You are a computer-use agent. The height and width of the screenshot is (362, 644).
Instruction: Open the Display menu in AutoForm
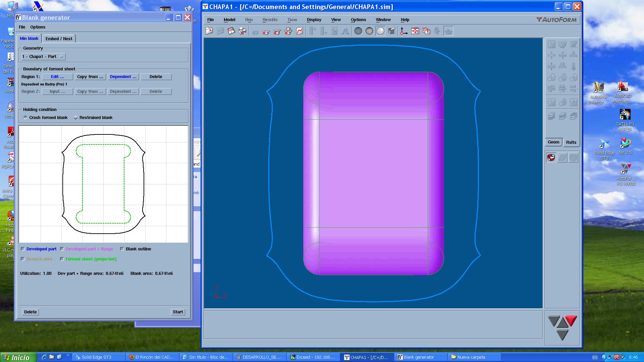314,19
